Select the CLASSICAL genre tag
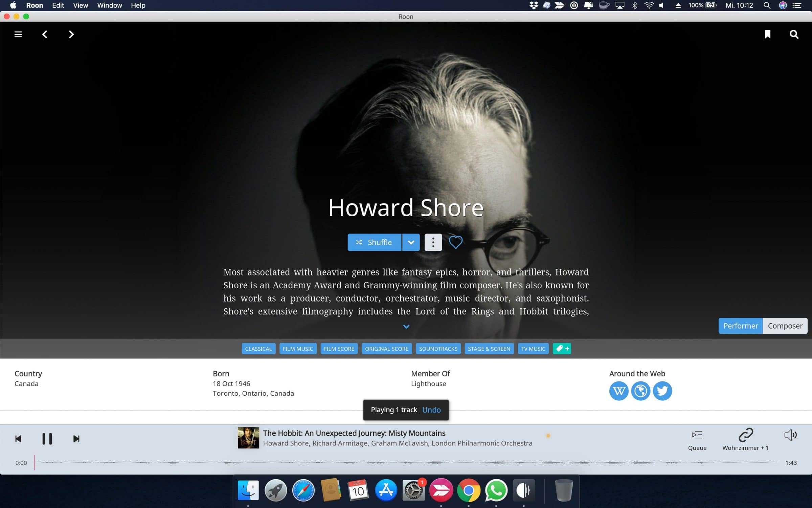 coord(258,349)
